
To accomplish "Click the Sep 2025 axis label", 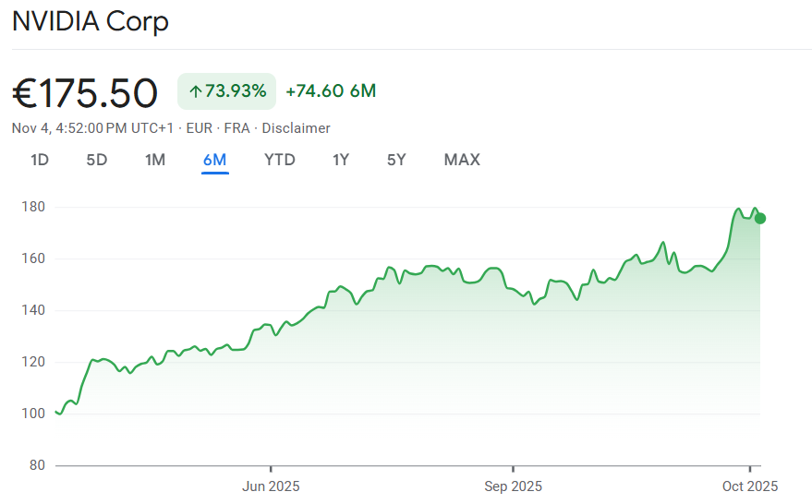I will tap(513, 486).
